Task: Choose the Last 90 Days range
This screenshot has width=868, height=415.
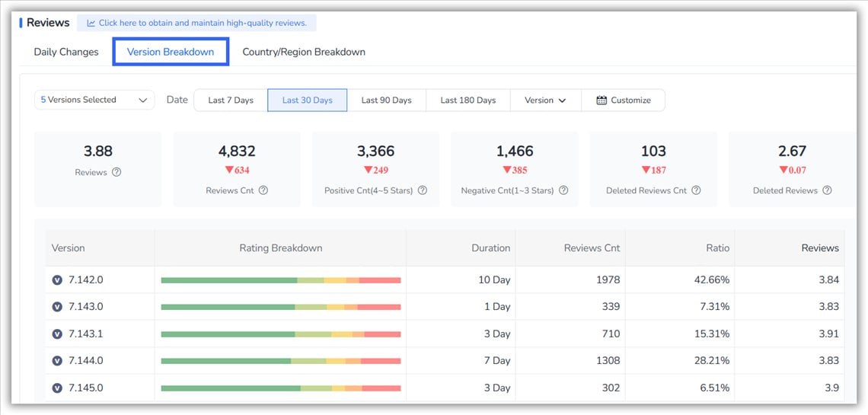Action: pos(386,101)
